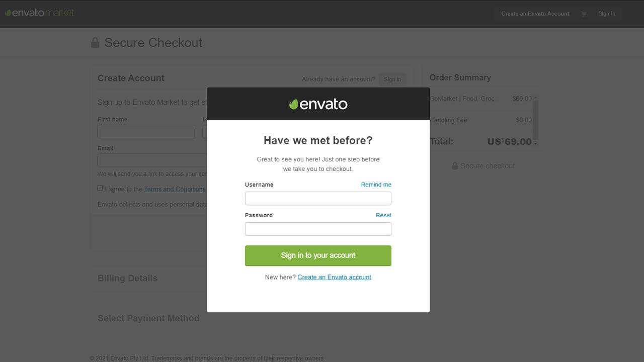
Task: Focus the Password input field
Action: click(318, 229)
